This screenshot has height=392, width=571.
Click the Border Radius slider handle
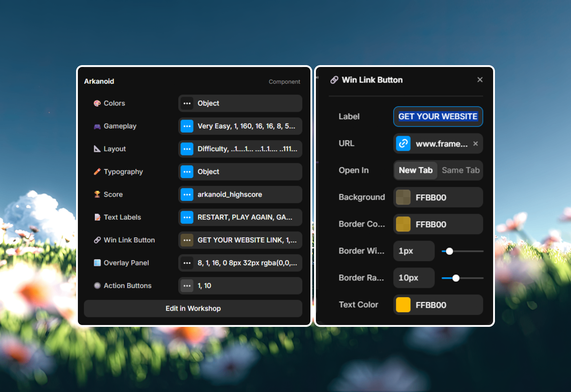click(x=456, y=278)
